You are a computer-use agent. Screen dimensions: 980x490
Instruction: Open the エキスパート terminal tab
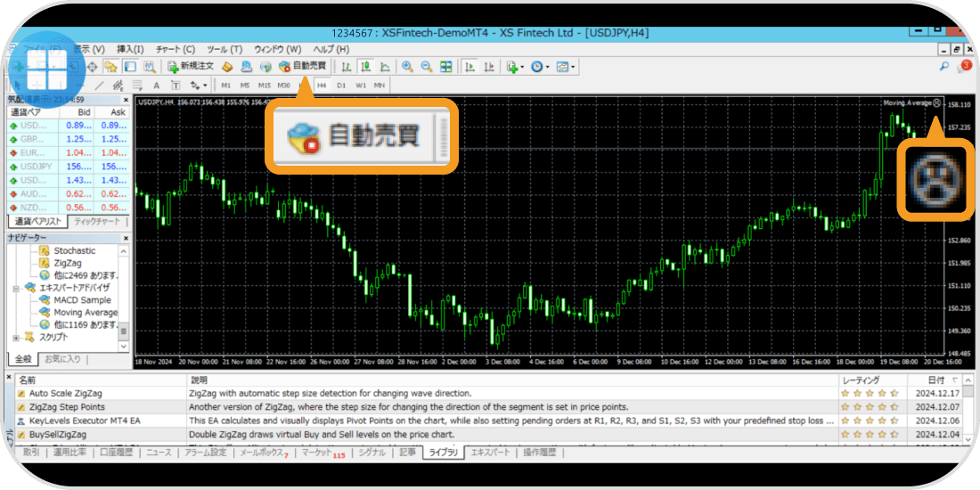490,453
